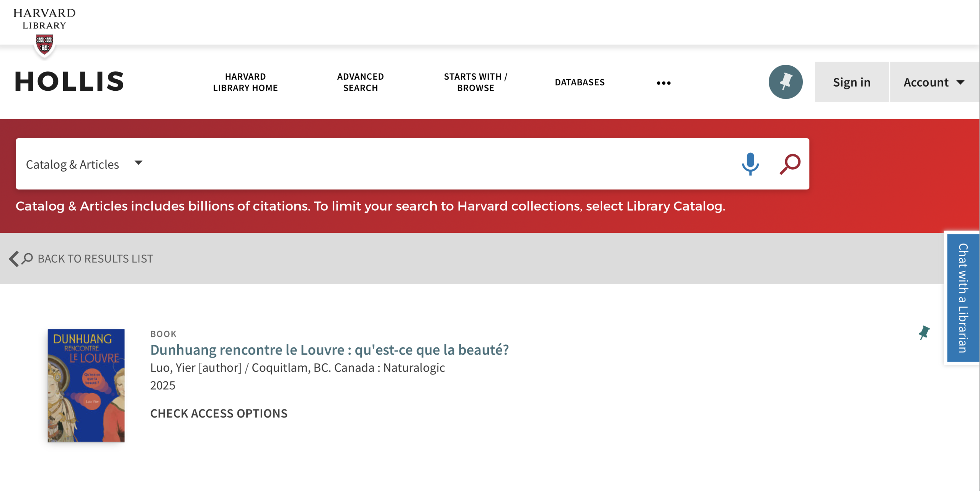Click the back chevron arrow icon
The height and width of the screenshot is (491, 980).
pos(14,259)
